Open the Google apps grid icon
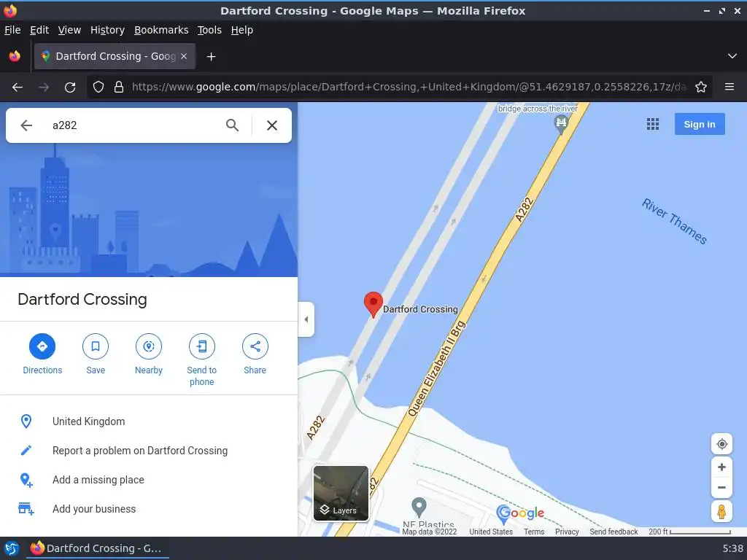The width and height of the screenshot is (747, 560). [653, 124]
